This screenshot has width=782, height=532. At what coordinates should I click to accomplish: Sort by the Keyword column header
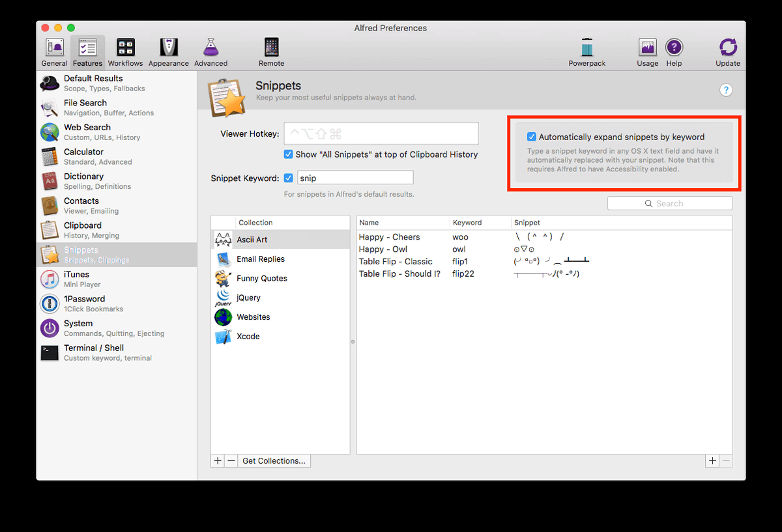(480, 223)
